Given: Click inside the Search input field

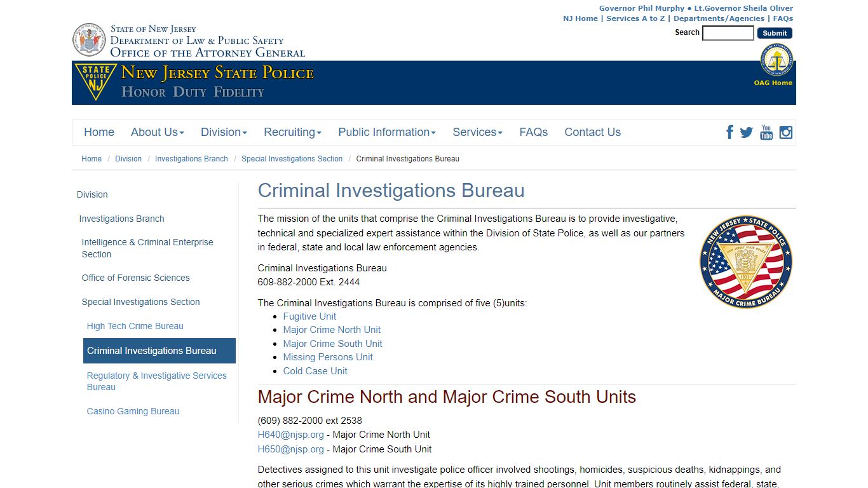Looking at the screenshot, I should (728, 33).
